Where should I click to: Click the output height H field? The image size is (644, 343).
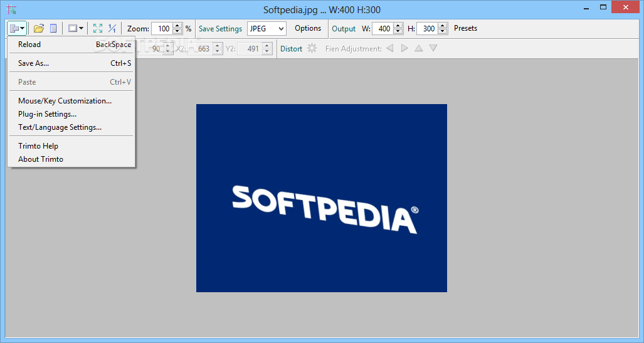point(427,28)
